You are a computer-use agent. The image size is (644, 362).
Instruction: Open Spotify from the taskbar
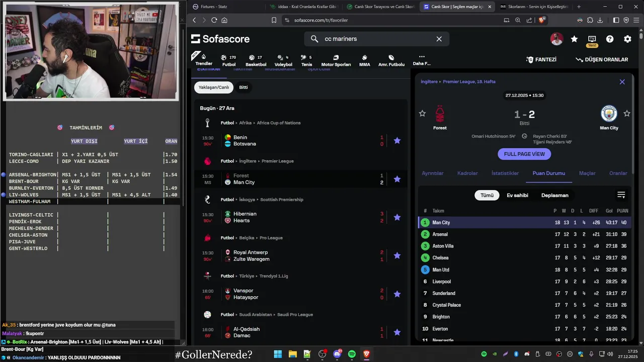coord(352,354)
